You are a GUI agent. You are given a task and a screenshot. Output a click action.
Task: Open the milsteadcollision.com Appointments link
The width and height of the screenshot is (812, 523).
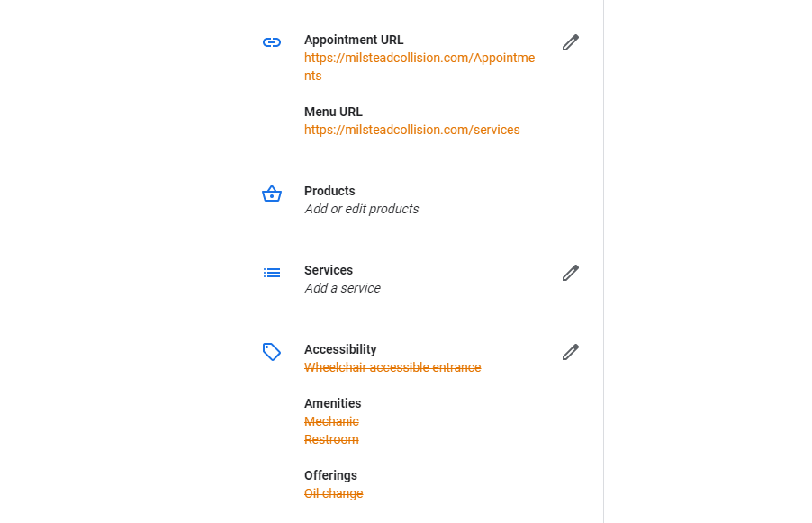click(x=419, y=59)
